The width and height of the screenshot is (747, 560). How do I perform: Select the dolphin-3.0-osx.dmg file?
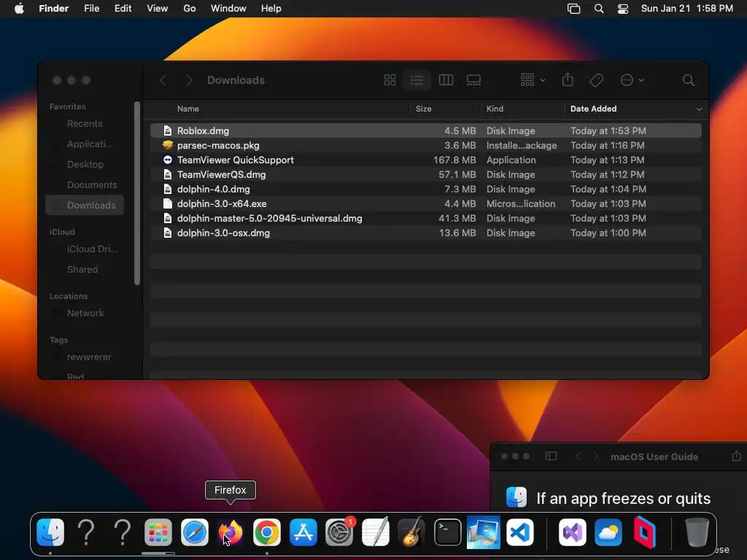425,233
